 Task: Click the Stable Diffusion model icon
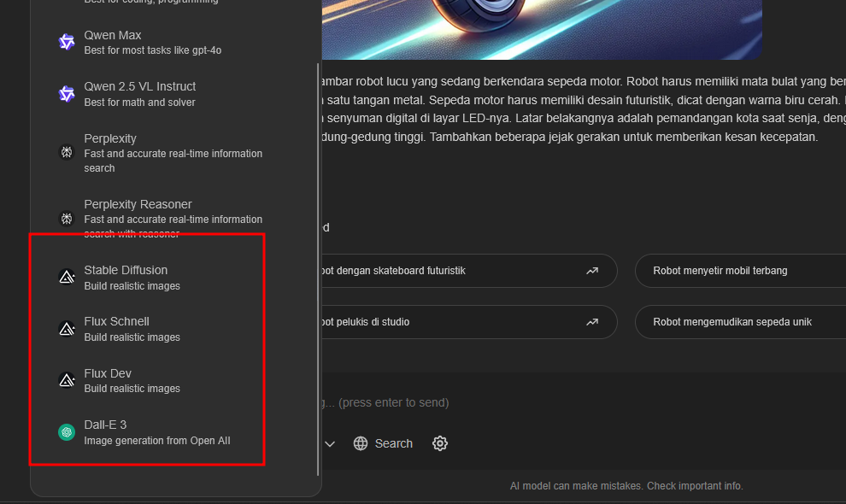(67, 277)
